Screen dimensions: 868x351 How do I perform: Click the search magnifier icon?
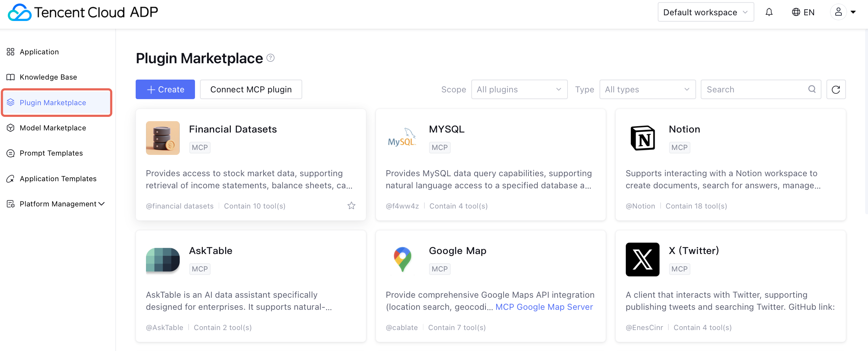[812, 89]
